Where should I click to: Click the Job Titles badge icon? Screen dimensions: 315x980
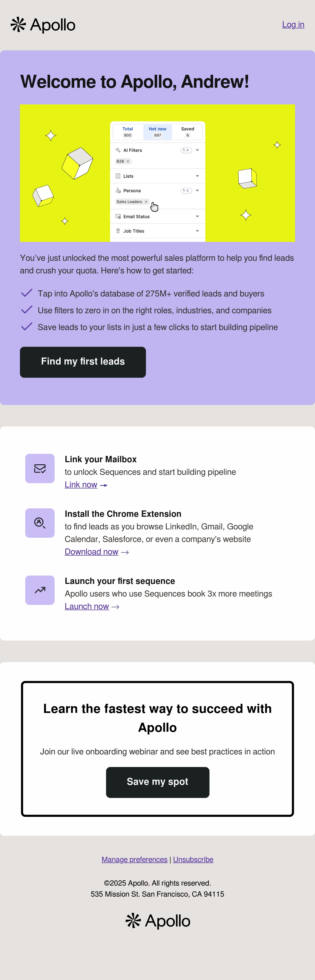coord(118,231)
